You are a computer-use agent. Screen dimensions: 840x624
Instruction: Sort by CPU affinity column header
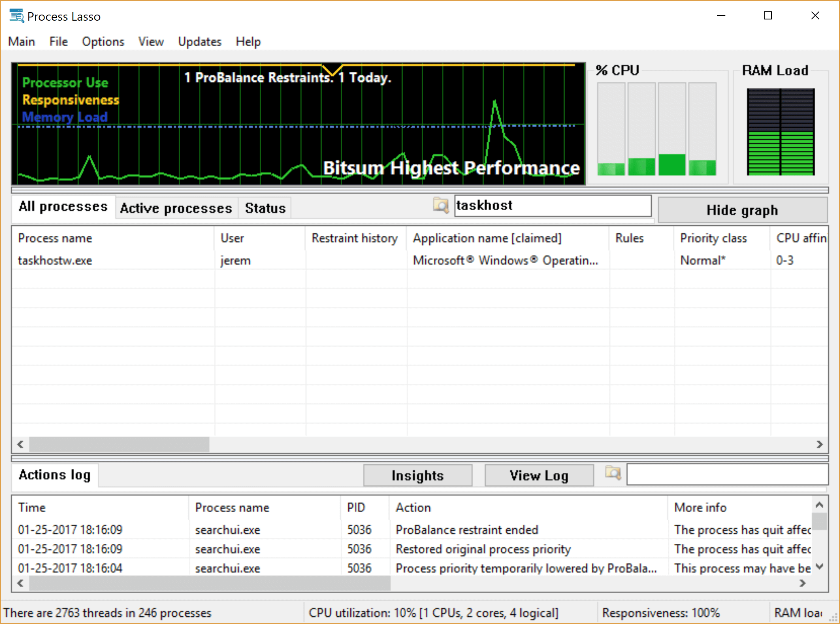click(x=799, y=238)
